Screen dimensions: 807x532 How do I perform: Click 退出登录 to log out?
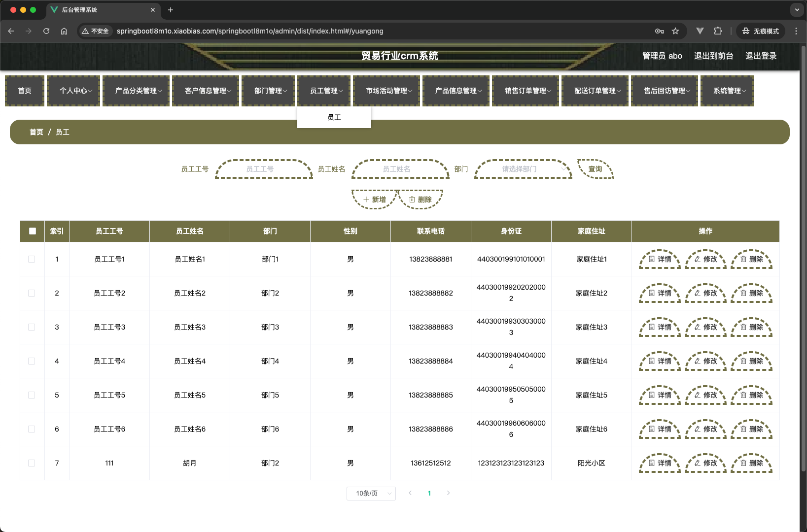pyautogui.click(x=761, y=56)
